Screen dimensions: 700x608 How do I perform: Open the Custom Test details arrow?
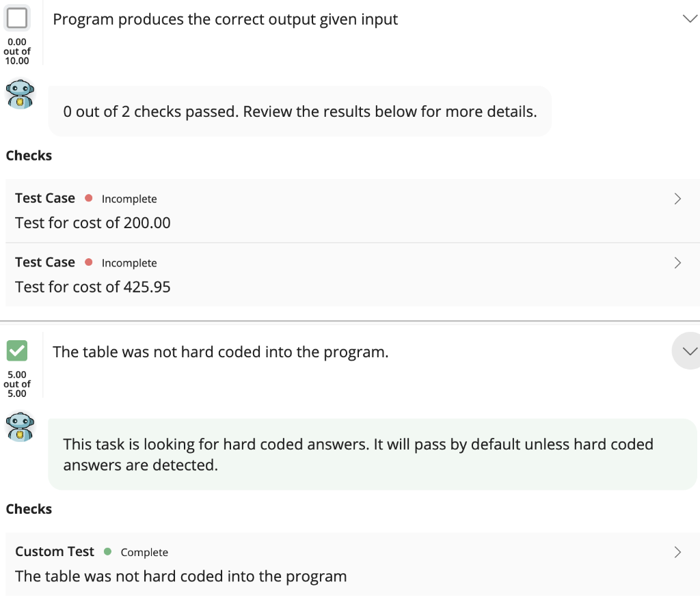677,551
